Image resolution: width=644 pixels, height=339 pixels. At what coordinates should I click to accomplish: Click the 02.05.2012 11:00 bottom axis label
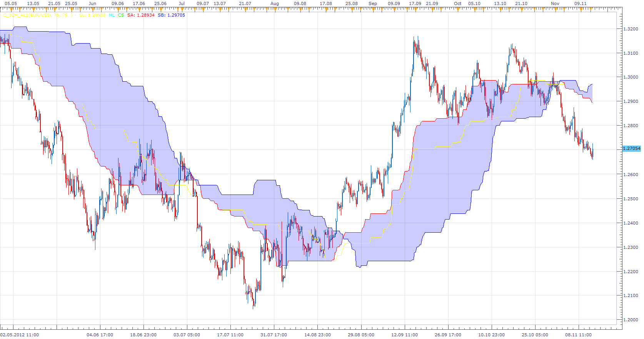click(20, 335)
